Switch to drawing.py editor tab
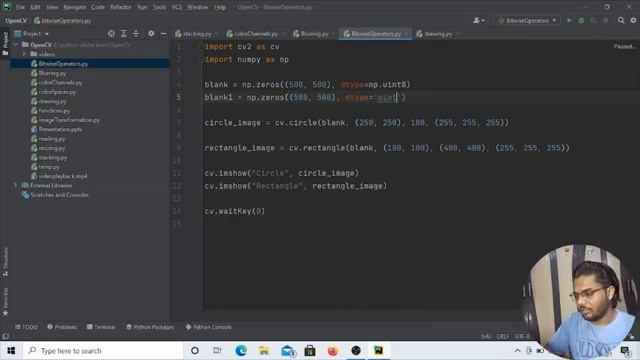This screenshot has width=640, height=360. [438, 33]
